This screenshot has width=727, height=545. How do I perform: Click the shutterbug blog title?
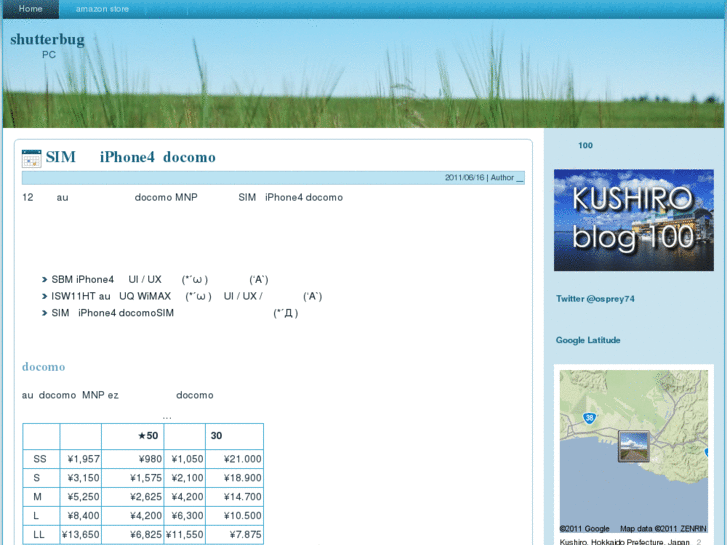point(47,40)
